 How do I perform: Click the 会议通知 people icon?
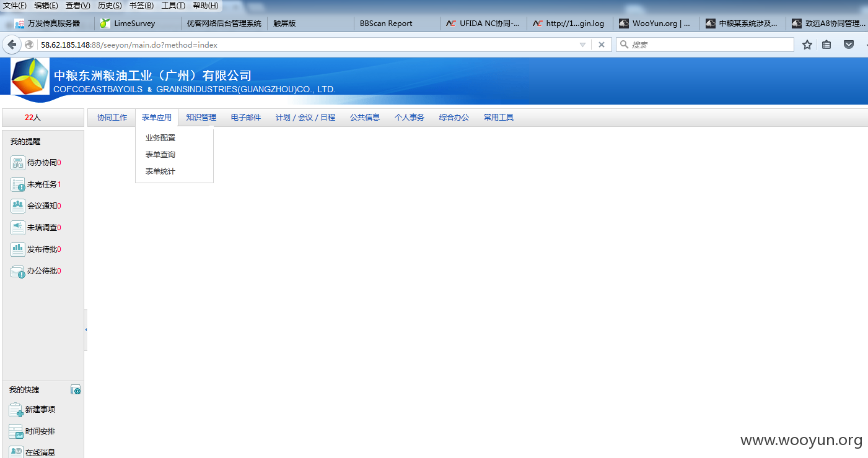click(x=18, y=206)
